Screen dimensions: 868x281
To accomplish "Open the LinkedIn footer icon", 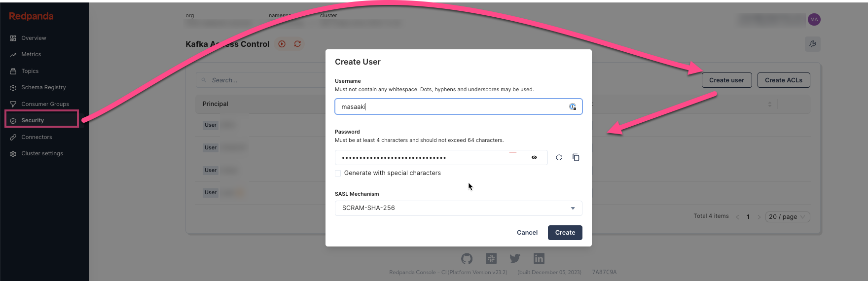I will 539,258.
